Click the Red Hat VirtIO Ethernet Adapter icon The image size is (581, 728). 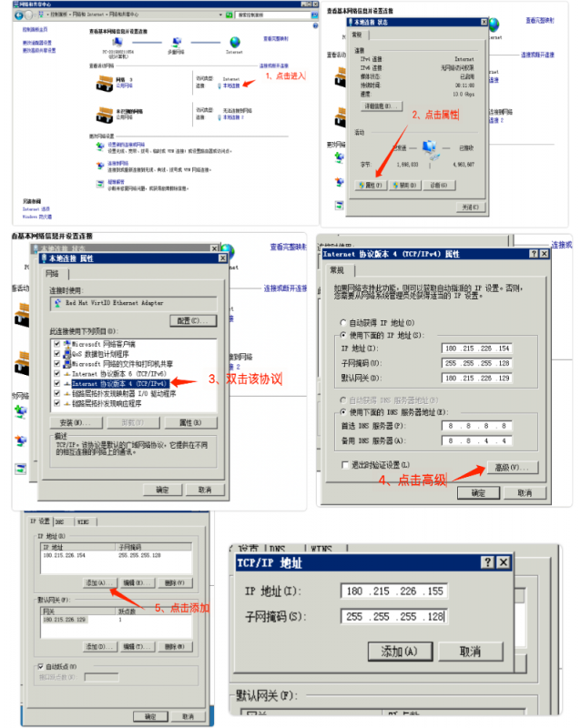tap(56, 302)
